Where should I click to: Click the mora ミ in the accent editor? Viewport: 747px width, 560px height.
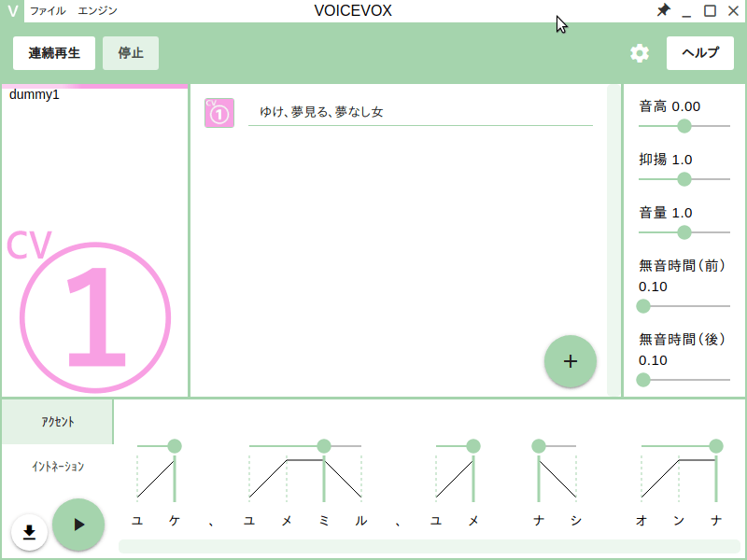(x=324, y=521)
